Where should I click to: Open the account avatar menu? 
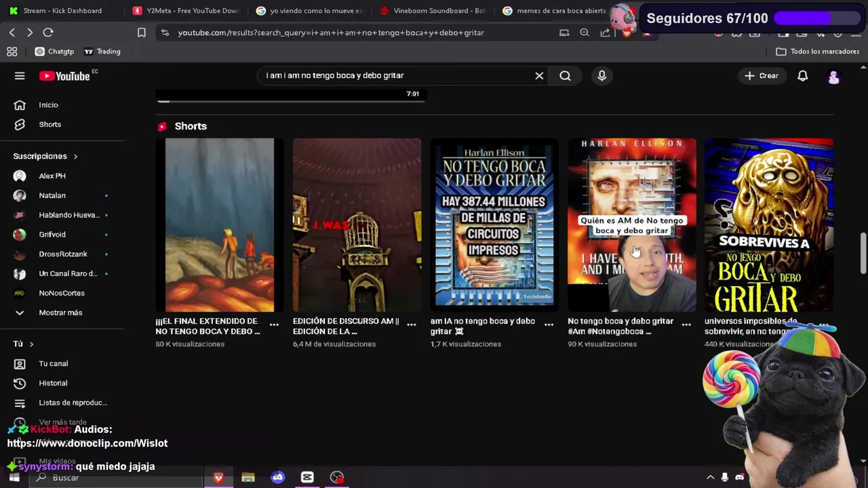[x=833, y=77]
